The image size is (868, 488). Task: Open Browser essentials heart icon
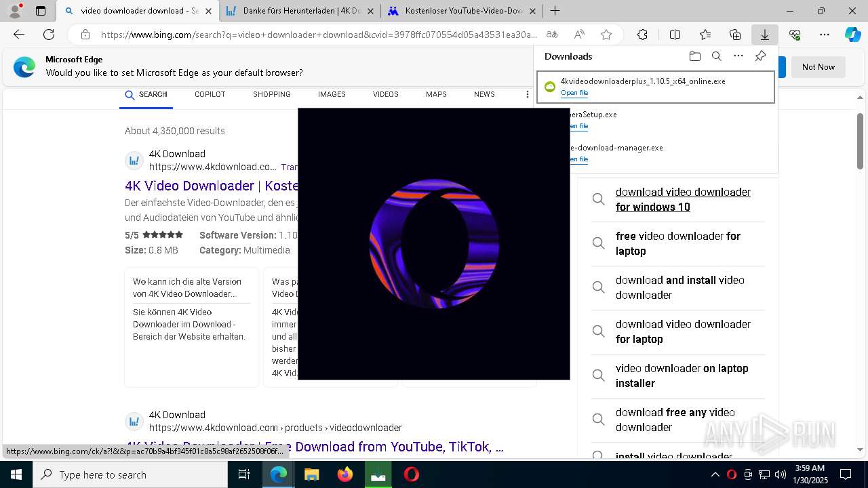[795, 35]
